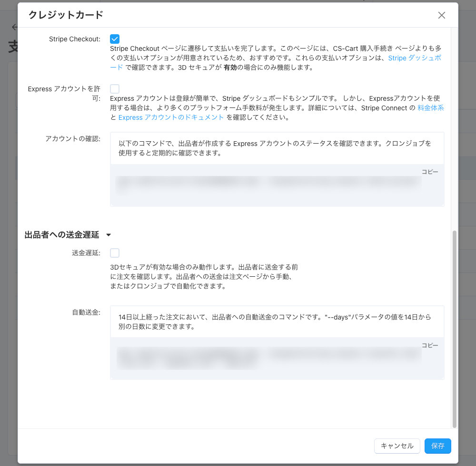
Task: Click the 出品者への送金遅延 section heading text
Action: tap(62, 234)
